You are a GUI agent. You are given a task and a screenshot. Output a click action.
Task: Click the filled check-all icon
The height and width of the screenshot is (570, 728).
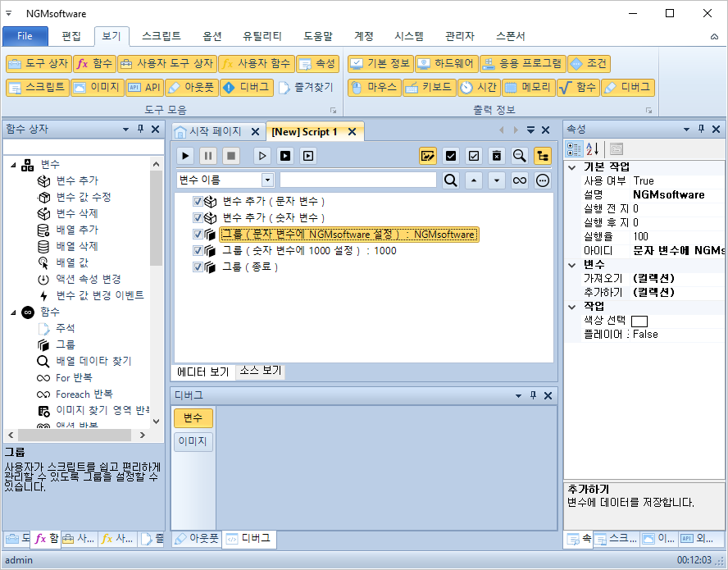pyautogui.click(x=450, y=156)
